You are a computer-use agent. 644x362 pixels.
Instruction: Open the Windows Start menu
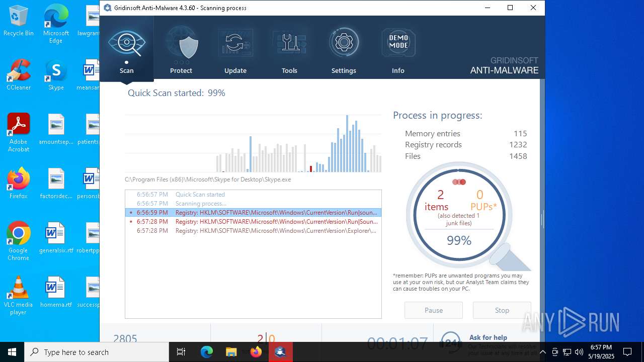point(12,352)
